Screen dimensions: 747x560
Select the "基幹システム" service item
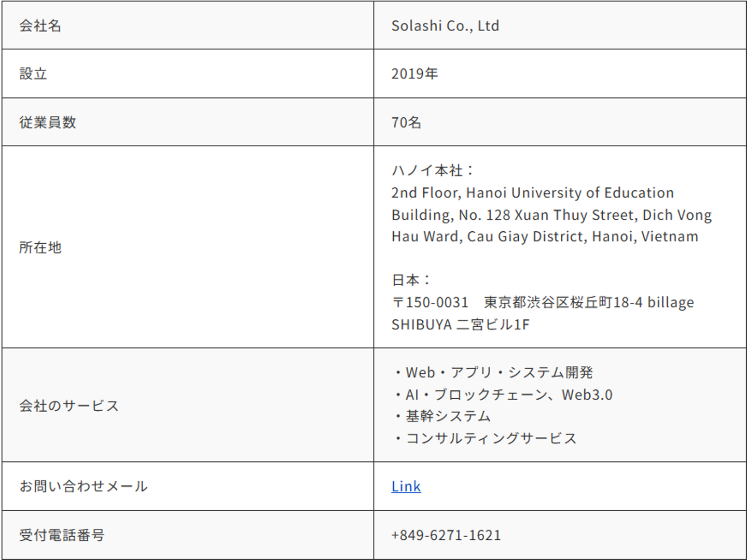tap(448, 416)
